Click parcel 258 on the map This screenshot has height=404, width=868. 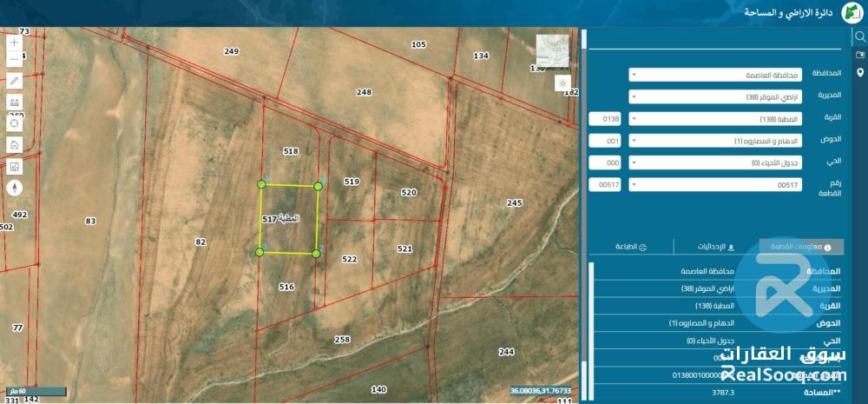coord(343,339)
